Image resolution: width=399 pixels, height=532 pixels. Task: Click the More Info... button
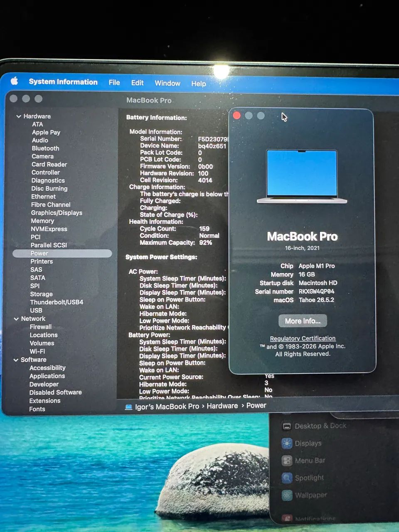(303, 321)
